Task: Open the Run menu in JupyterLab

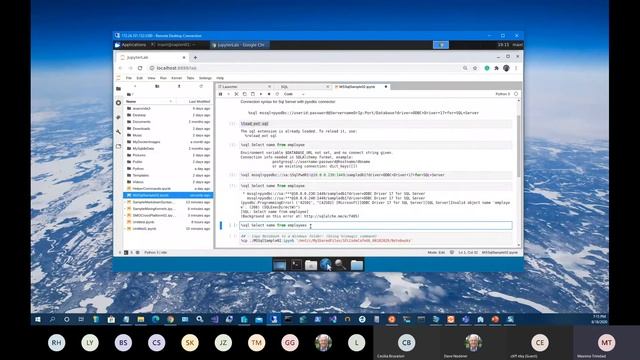Action: pos(163,78)
